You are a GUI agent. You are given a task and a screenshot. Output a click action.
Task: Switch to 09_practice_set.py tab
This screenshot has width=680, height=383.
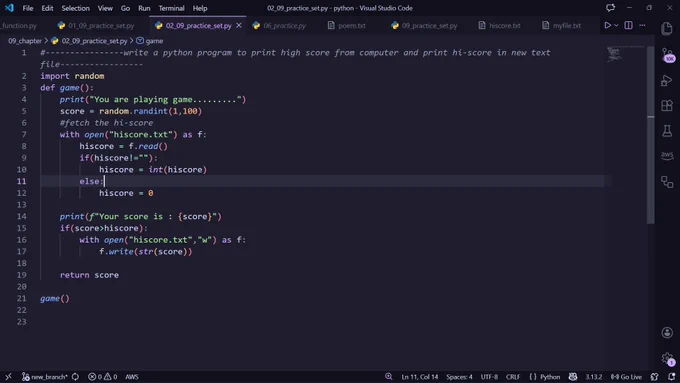point(424,26)
